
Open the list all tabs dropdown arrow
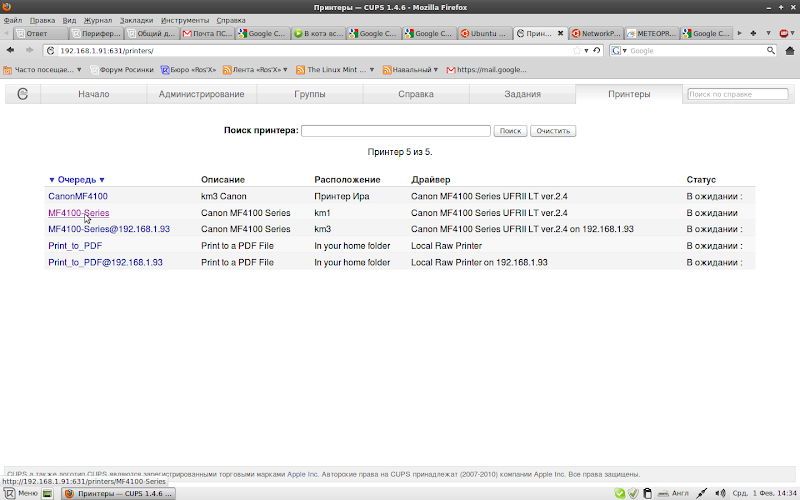[768, 33]
